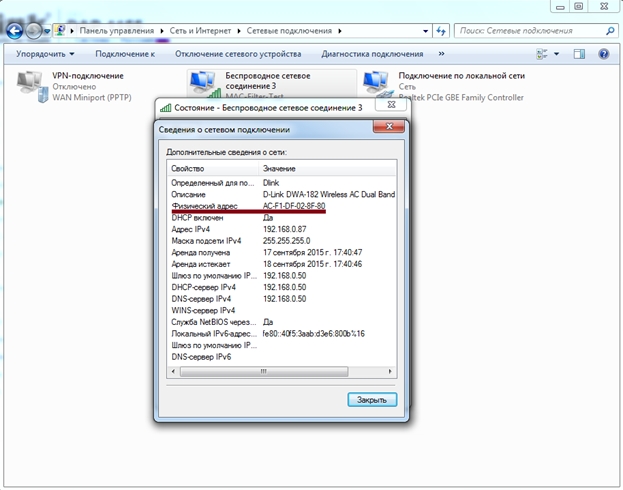The image size is (623, 490).
Task: Click in the Поиск: Сетевые подключения field
Action: 528,32
